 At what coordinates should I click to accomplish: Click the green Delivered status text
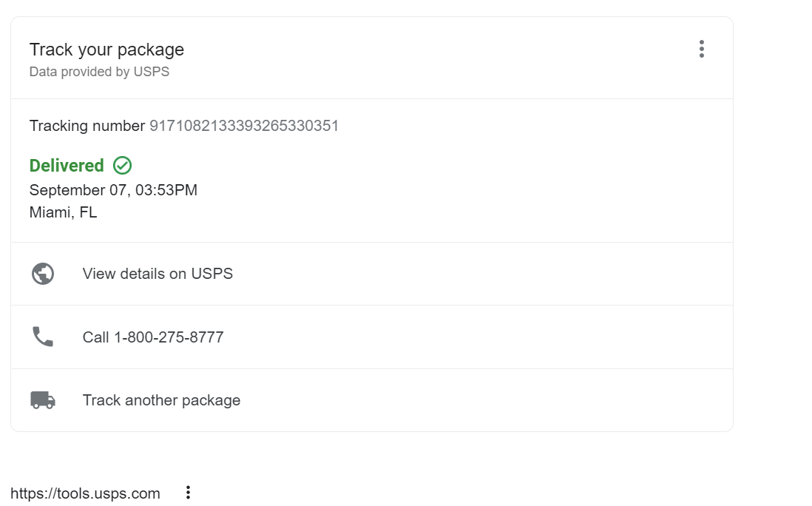click(x=67, y=166)
